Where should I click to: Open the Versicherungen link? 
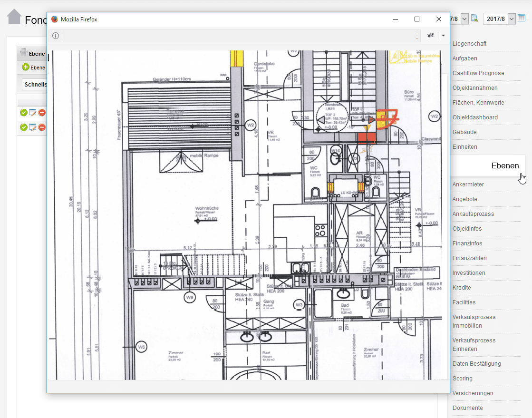(473, 393)
